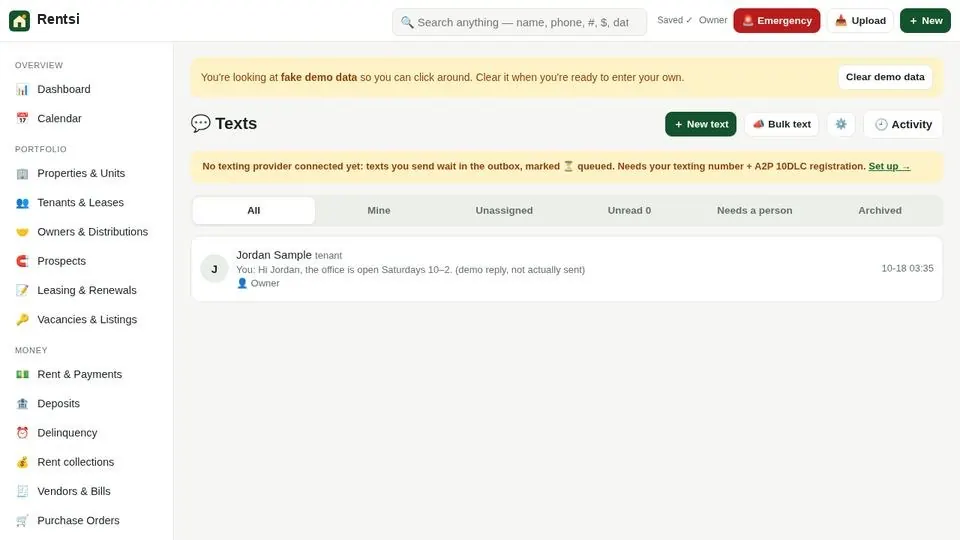Click the Saved status indicator
The width and height of the screenshot is (960, 540).
[x=674, y=20]
